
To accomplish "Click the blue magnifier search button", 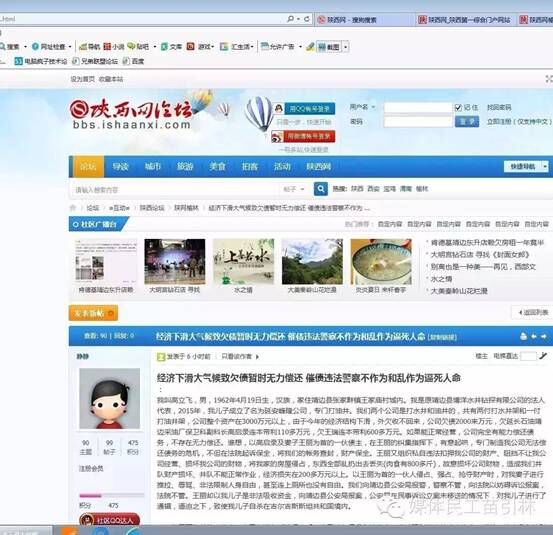I will [321, 189].
